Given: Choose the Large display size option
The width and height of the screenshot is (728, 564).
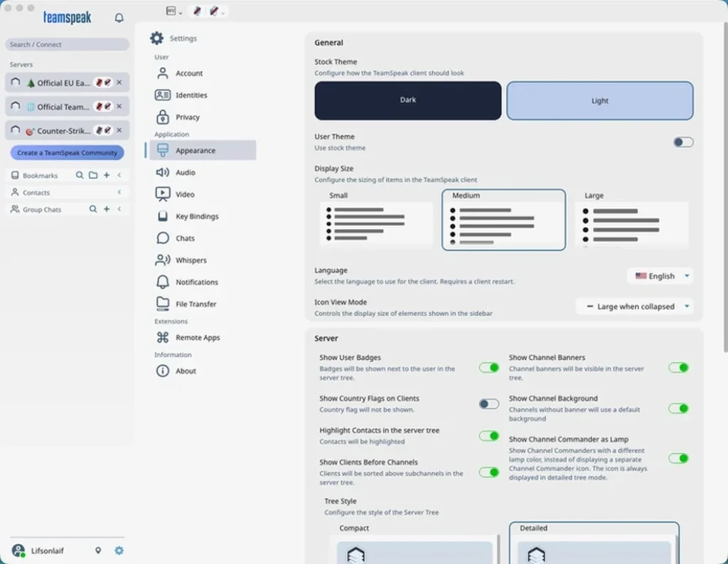Looking at the screenshot, I should [632, 219].
